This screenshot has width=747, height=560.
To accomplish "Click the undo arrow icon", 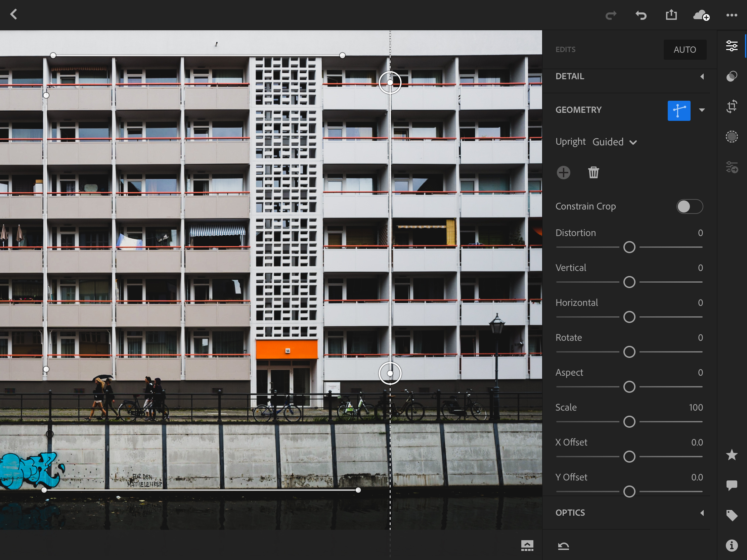I will [641, 15].
